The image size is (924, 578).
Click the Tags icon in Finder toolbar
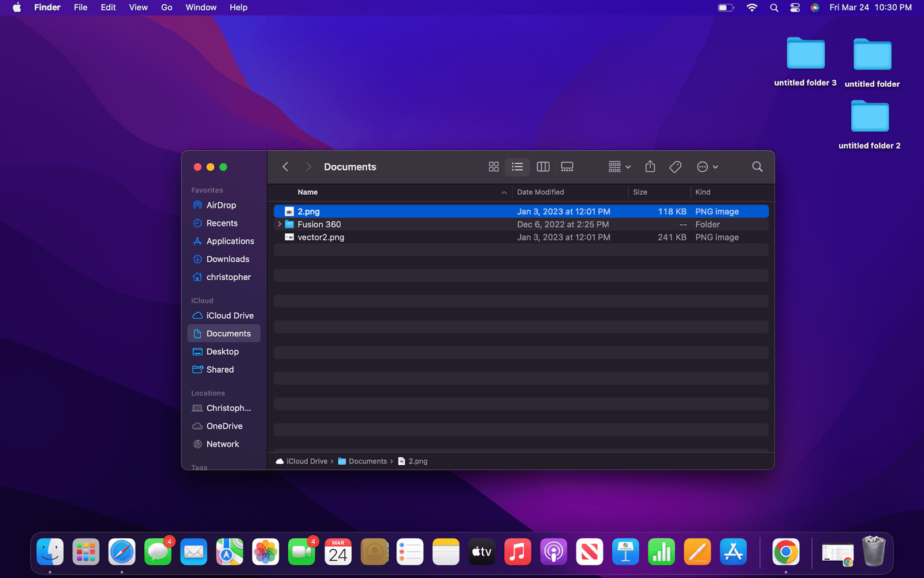(x=675, y=167)
